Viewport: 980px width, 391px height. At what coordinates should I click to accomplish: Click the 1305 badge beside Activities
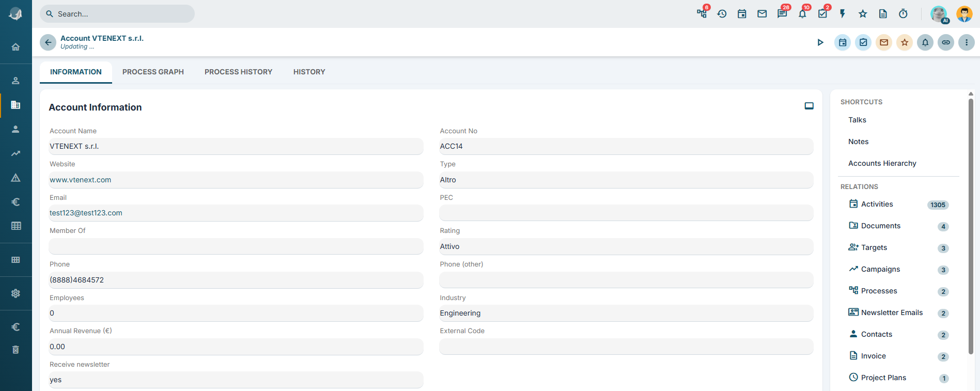(x=938, y=205)
